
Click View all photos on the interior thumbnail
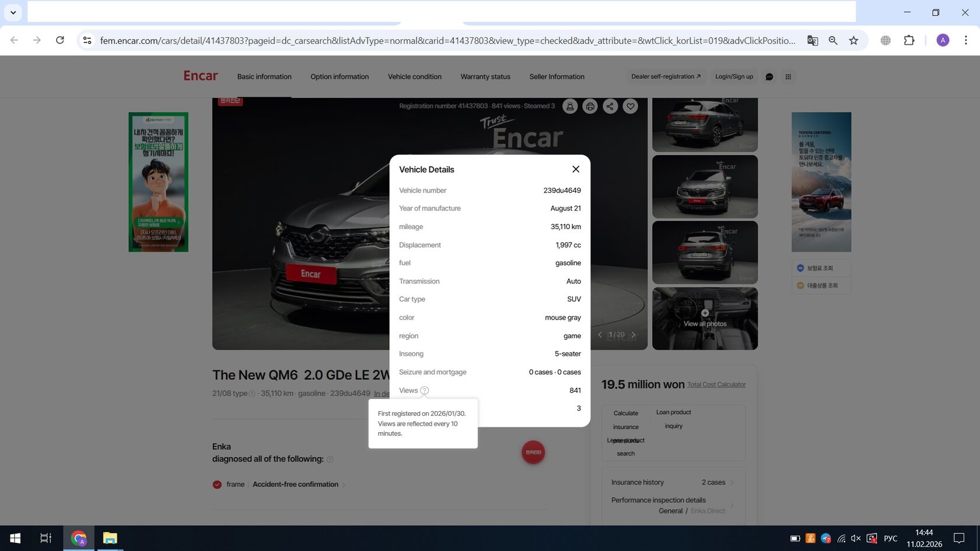(x=705, y=319)
